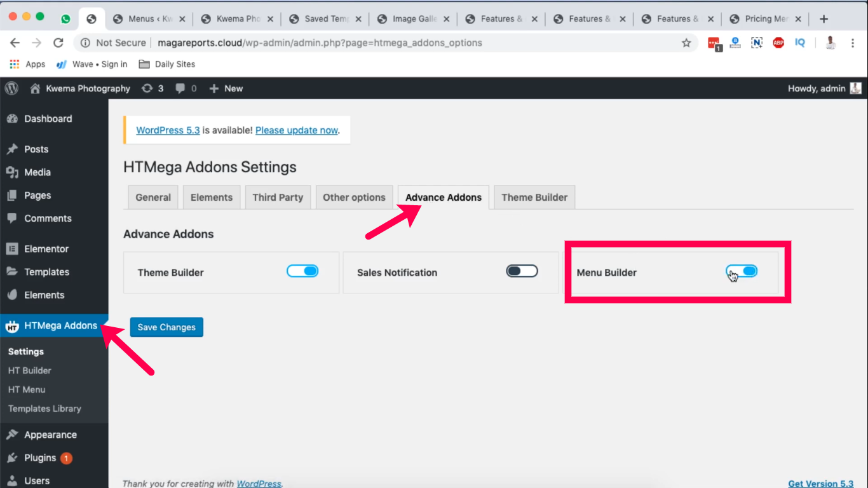Click the Apps grid icon in bookmarks bar

coord(15,64)
